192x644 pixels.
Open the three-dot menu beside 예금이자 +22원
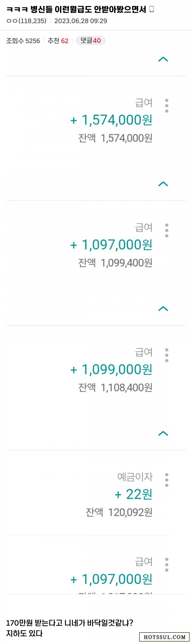167,480
